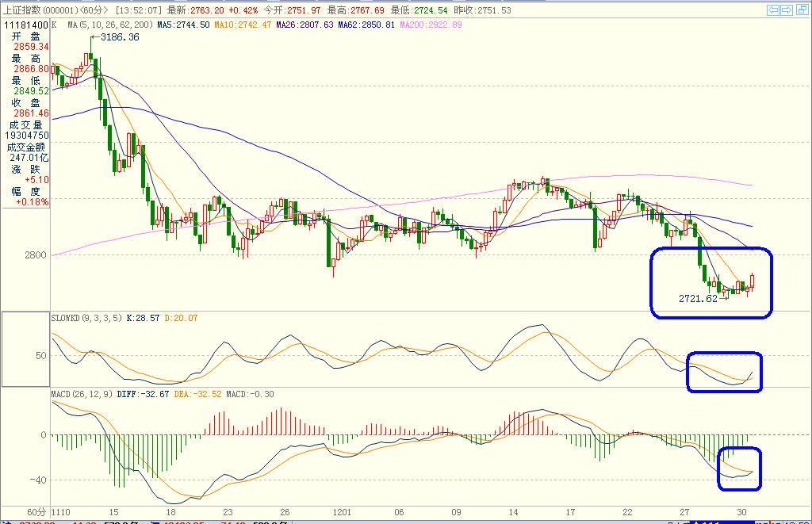This screenshot has height=524, width=812.
Task: Click the -40 level on MACD axis
Action: [x=38, y=480]
